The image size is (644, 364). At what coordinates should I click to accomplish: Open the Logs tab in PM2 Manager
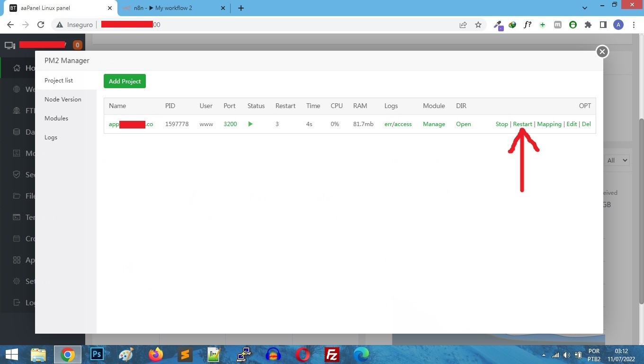[x=51, y=137]
